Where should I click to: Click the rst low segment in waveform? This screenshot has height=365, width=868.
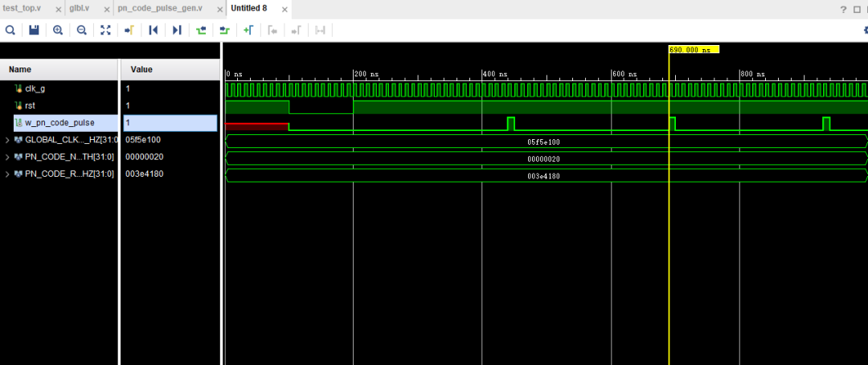click(321, 113)
